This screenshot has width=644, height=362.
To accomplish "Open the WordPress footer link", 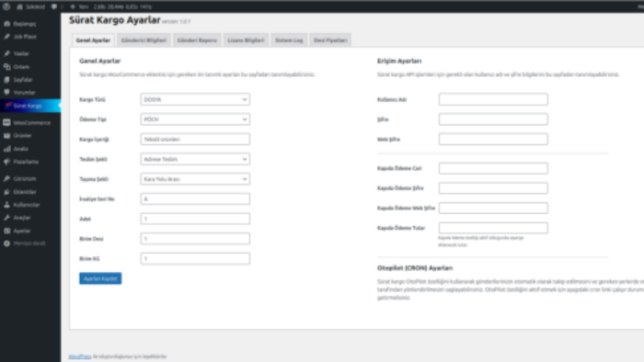I will coord(80,356).
